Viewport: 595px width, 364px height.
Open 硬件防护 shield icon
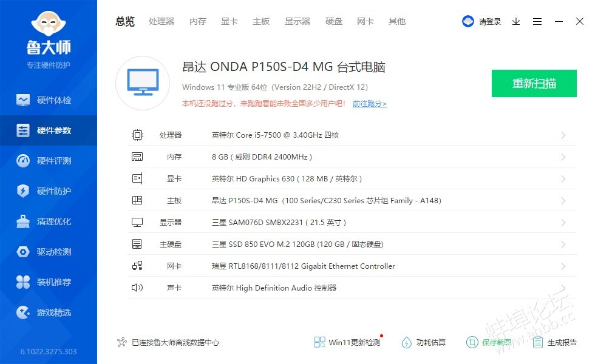(23, 191)
